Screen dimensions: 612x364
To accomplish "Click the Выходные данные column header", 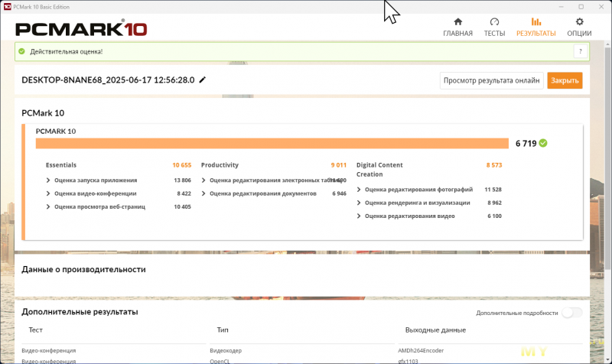I will pyautogui.click(x=435, y=330).
